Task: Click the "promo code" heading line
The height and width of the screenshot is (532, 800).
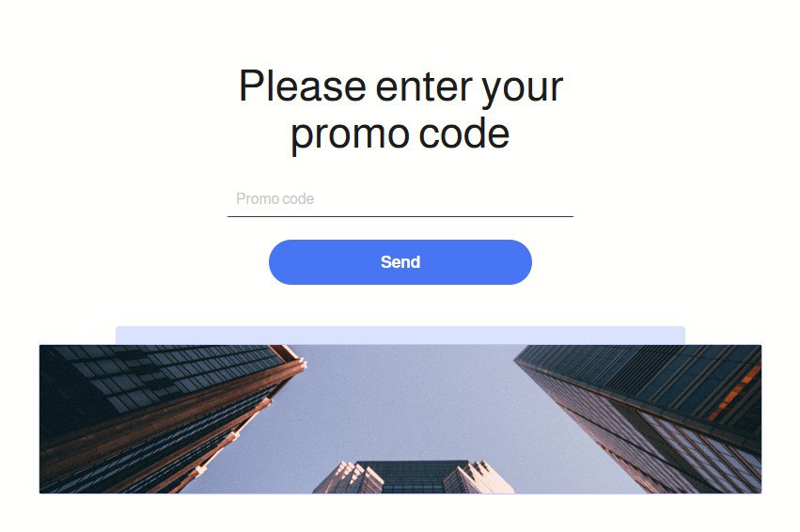Action: 400,134
